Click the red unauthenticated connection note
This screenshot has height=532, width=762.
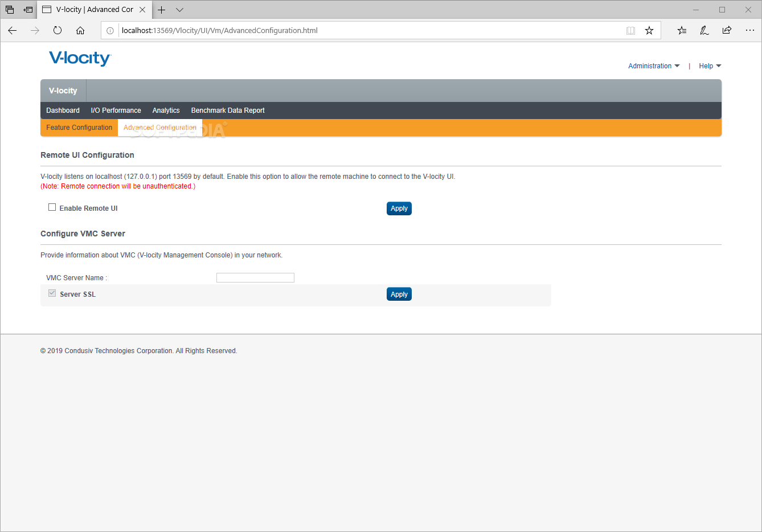(118, 186)
